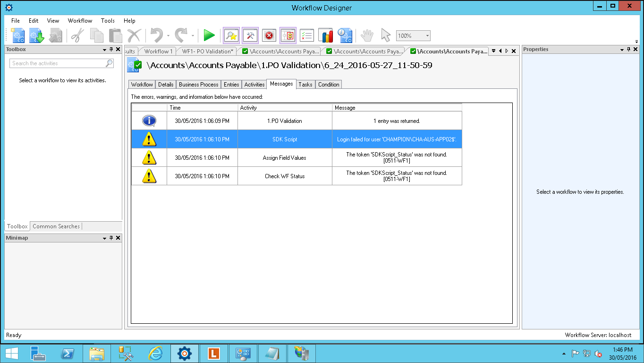The height and width of the screenshot is (363, 644).
Task: Click the red error window toolbar icon
Action: coord(269,35)
